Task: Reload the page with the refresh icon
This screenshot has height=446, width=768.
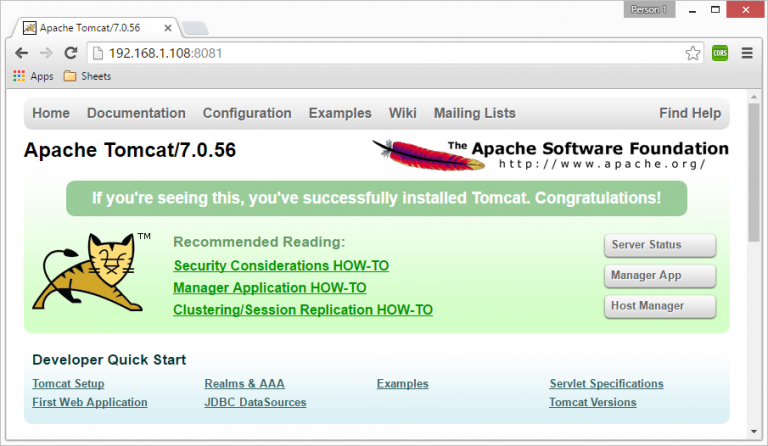Action: (x=70, y=53)
